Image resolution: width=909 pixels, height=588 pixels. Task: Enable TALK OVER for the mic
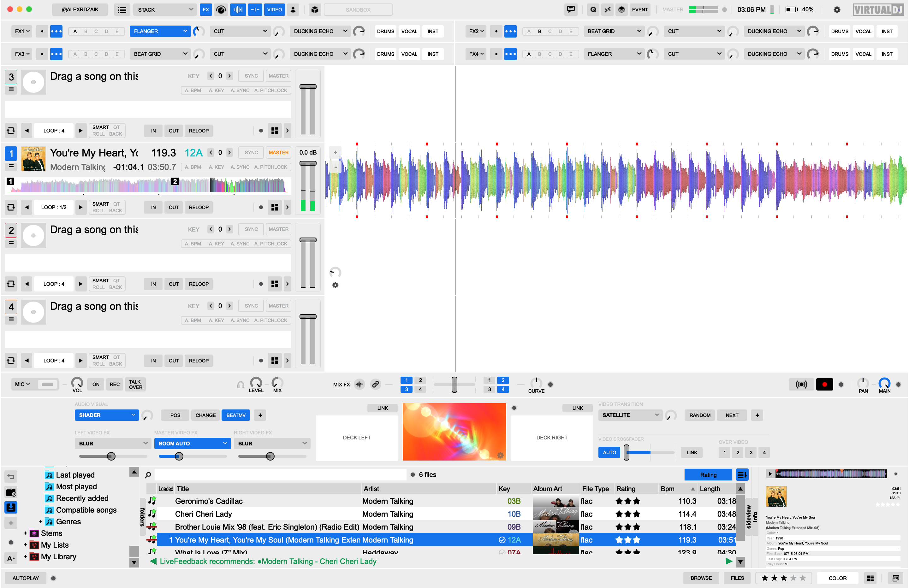tap(135, 384)
